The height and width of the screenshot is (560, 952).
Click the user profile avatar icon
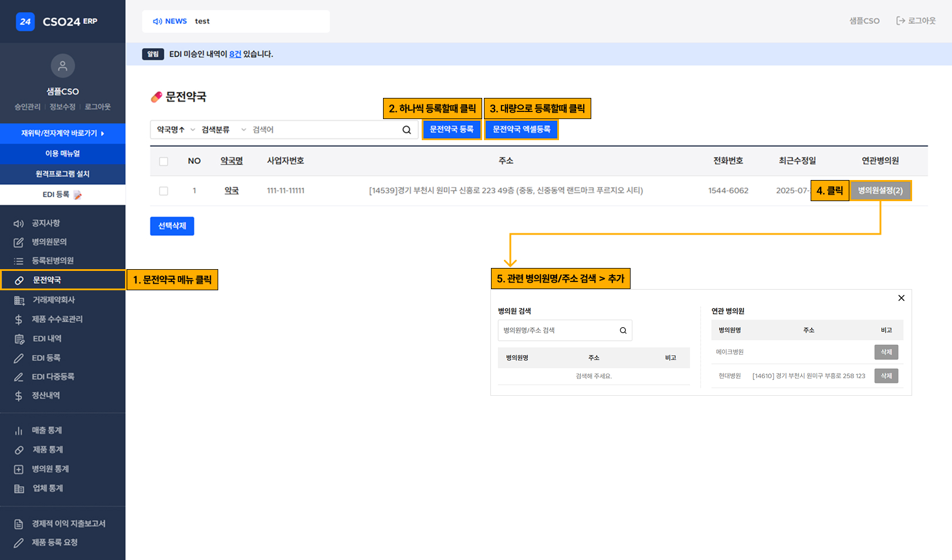pos(63,66)
